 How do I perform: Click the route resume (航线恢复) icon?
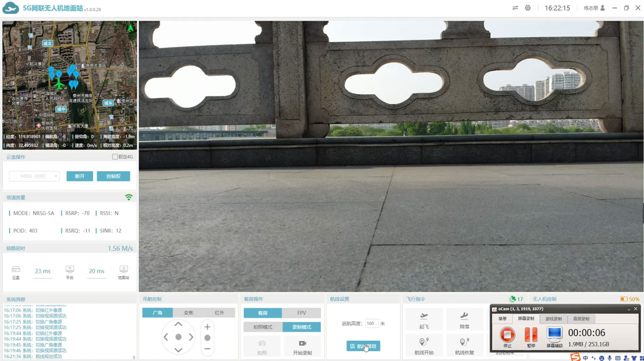(x=464, y=342)
